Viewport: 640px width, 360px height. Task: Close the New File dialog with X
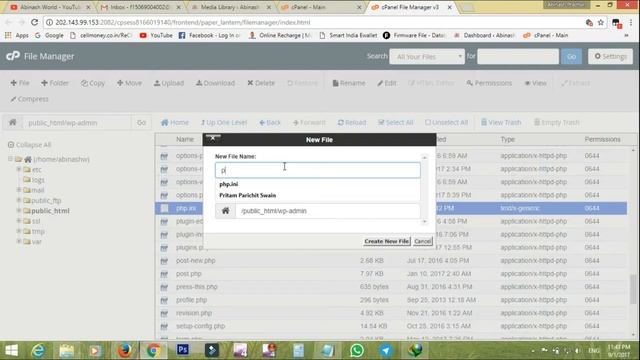213,138
